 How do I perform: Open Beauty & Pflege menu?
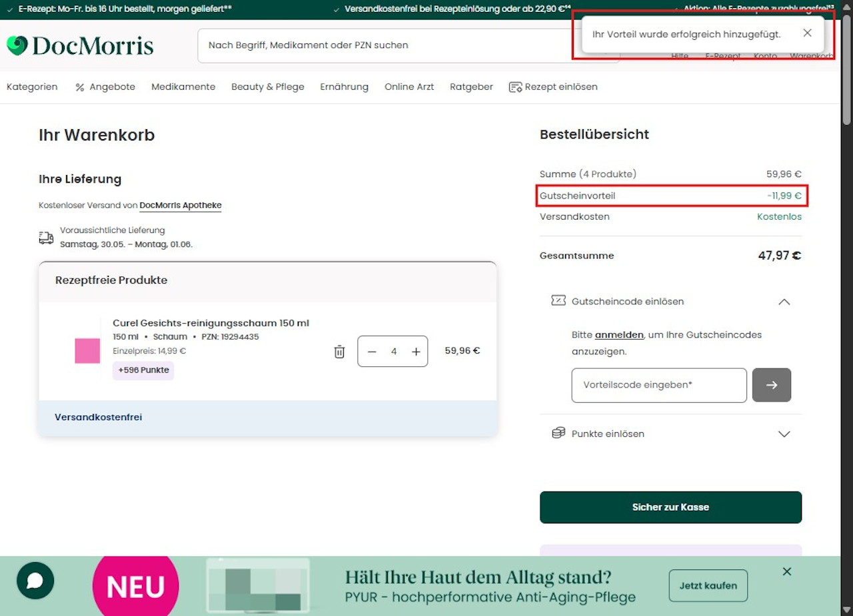point(268,87)
